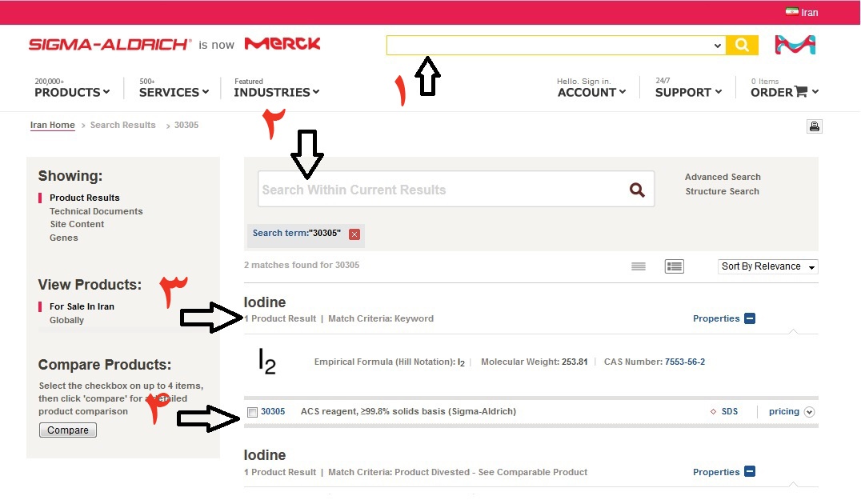Switch to detailed list view icon
The image size is (861, 504).
[674, 266]
